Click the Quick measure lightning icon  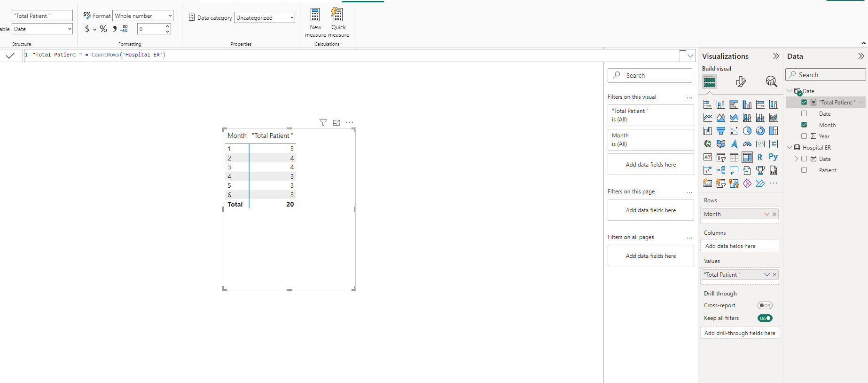point(337,15)
